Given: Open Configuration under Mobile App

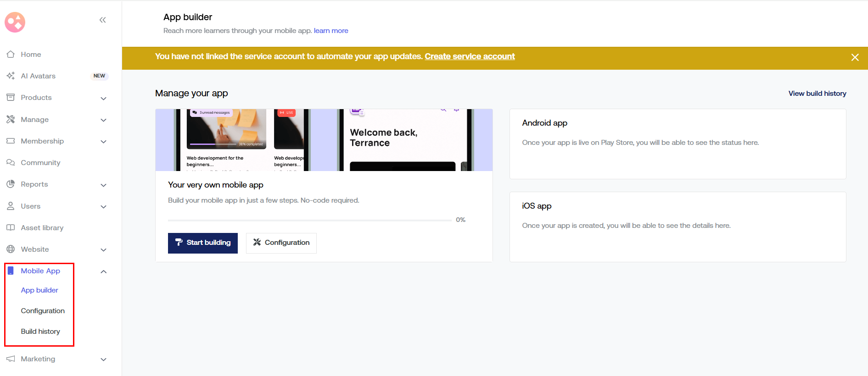Looking at the screenshot, I should 43,310.
